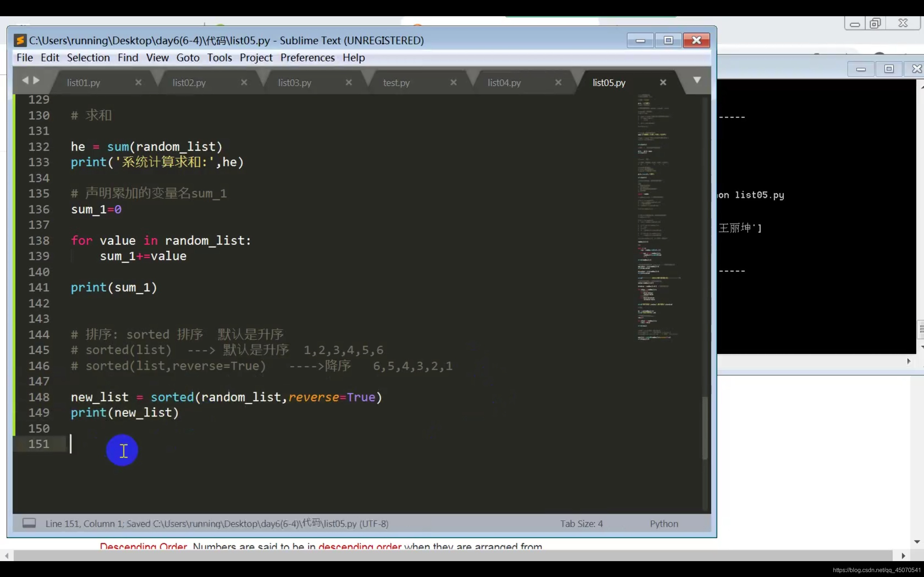Close the list01.py tab
Viewport: 924px width, 577px height.
pos(138,83)
